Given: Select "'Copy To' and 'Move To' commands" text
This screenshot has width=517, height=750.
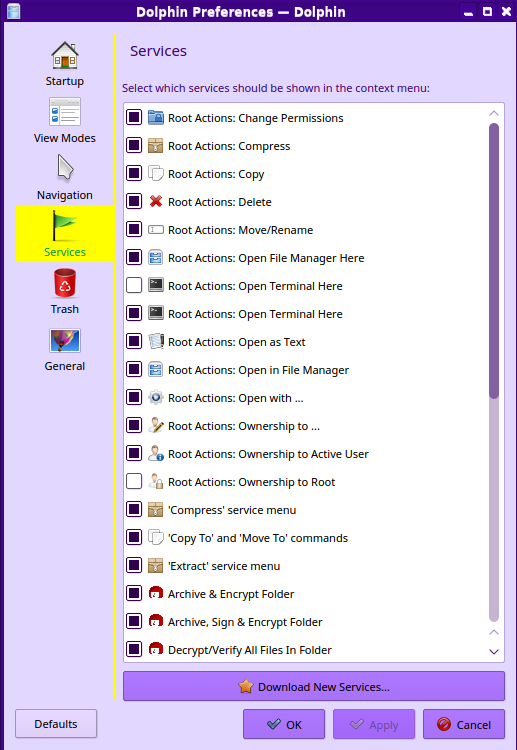Looking at the screenshot, I should (x=258, y=538).
